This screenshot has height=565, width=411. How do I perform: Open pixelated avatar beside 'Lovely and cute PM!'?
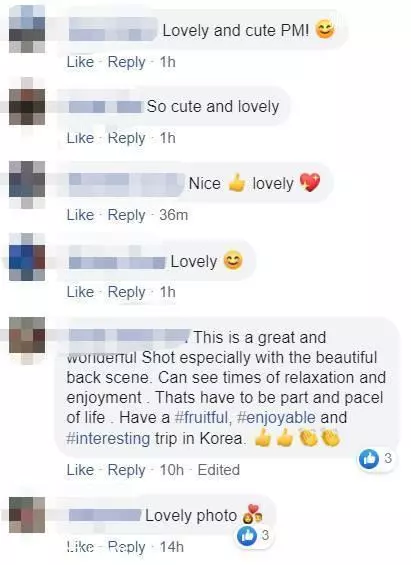click(27, 29)
